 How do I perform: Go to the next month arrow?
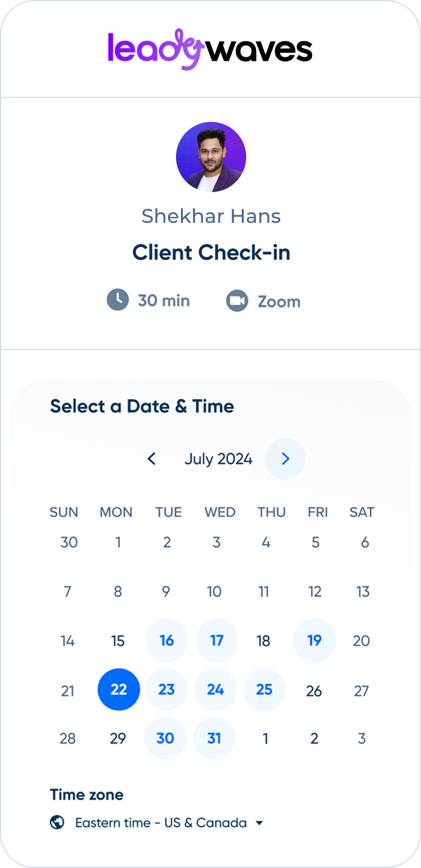coord(285,459)
